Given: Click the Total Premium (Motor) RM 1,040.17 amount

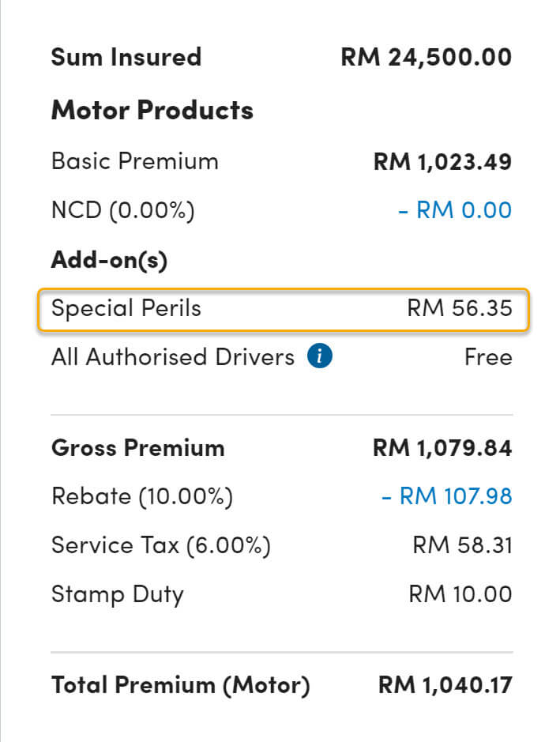Looking at the screenshot, I should point(445,685).
